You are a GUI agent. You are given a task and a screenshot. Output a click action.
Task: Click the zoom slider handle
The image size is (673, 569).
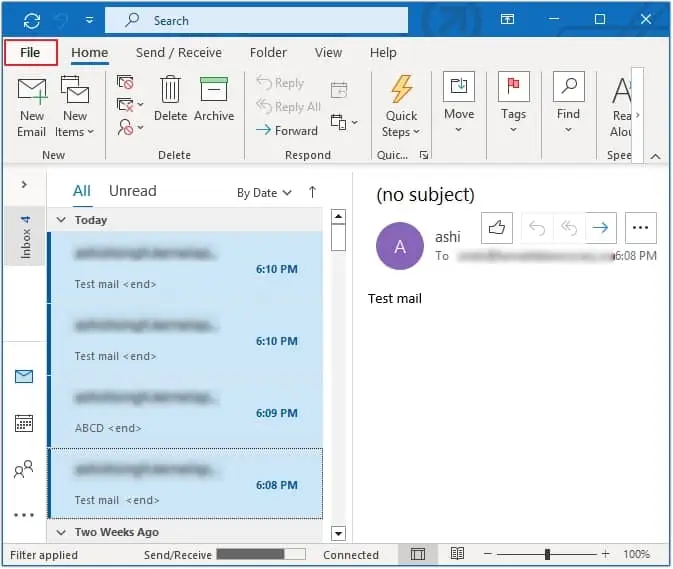point(547,554)
